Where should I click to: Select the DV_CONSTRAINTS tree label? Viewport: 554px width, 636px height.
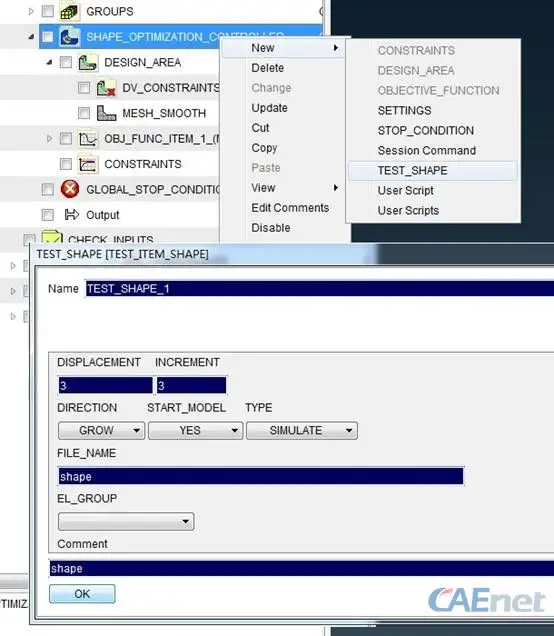pyautogui.click(x=171, y=88)
